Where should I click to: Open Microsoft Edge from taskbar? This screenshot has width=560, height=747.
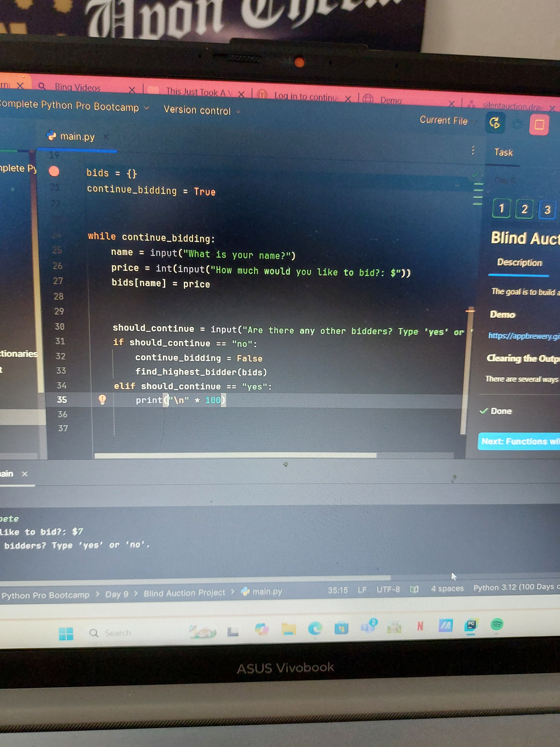[x=315, y=628]
